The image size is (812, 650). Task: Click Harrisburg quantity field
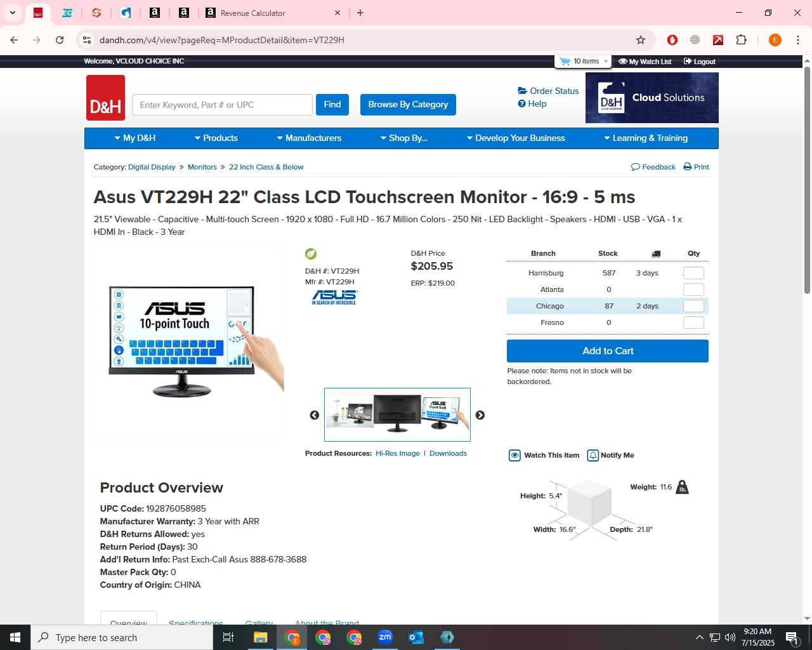[x=693, y=273]
